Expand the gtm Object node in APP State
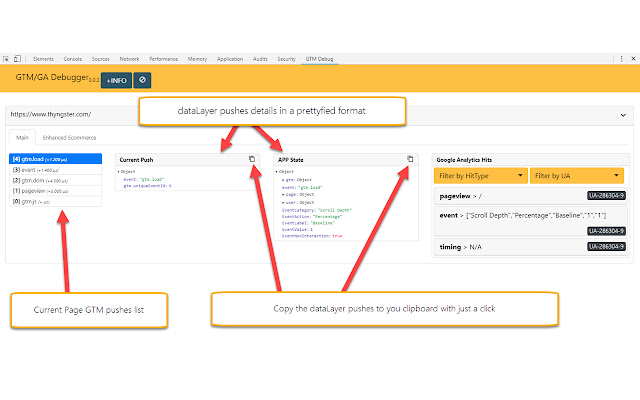Screen dimensions: 640x400 point(283,179)
